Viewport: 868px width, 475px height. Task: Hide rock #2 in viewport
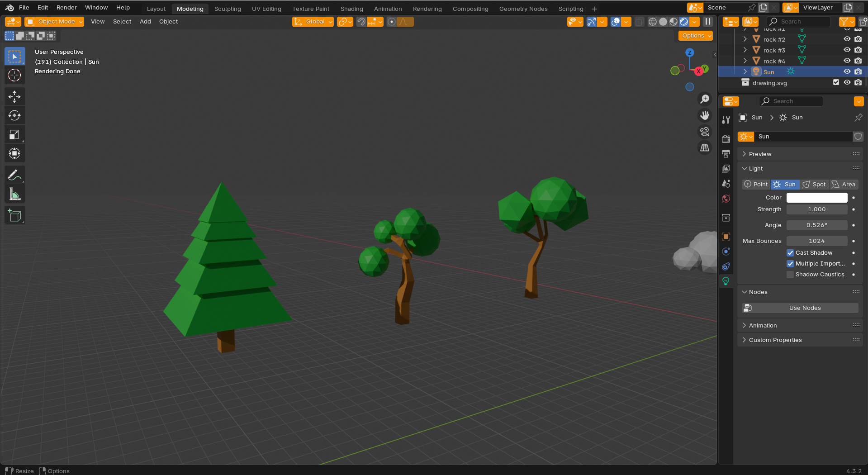coord(847,39)
